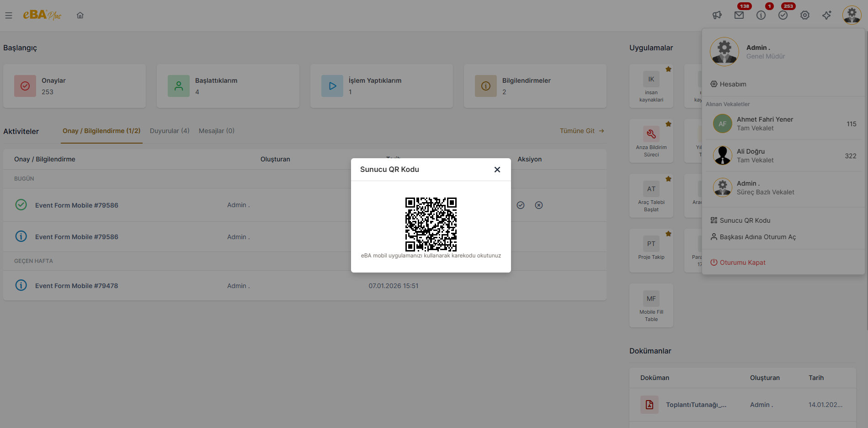Screen dimensions: 868x428
Task: Open the hamburger navigation menu
Action: 9,16
